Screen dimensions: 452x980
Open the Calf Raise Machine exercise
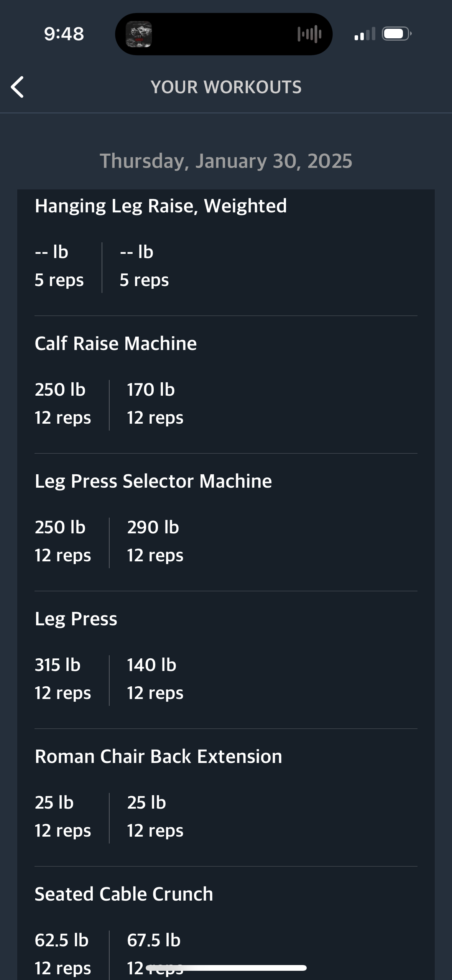[x=116, y=344]
